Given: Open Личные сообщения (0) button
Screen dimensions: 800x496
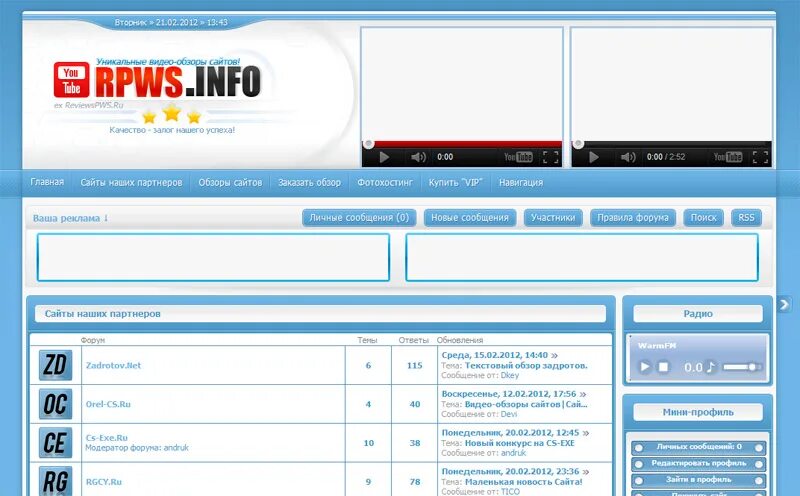Looking at the screenshot, I should click(x=359, y=218).
